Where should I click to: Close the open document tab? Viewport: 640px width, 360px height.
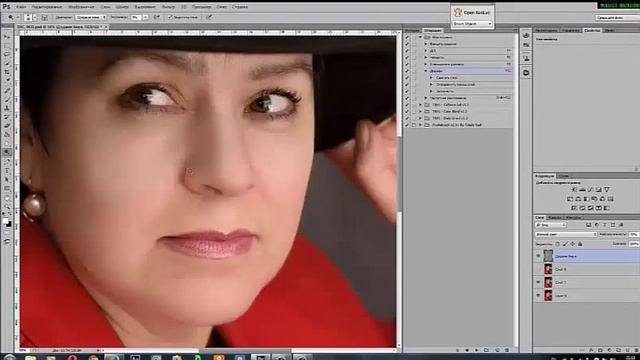106,27
